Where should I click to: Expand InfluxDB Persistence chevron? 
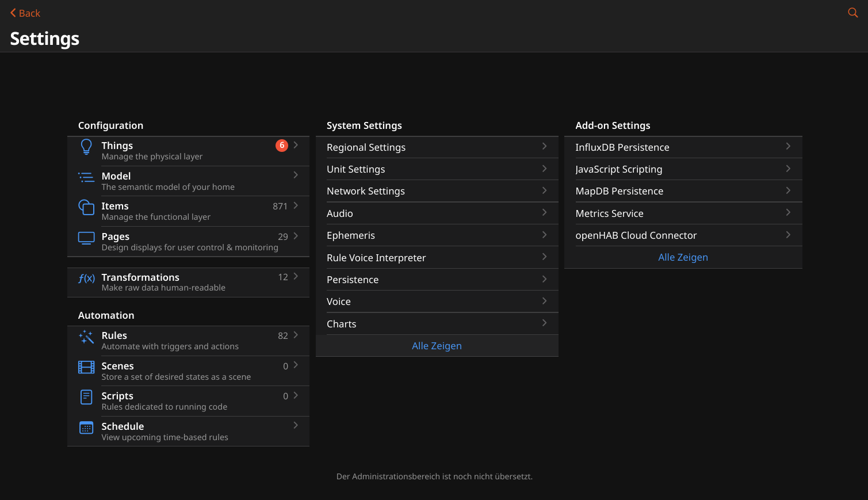coord(788,147)
